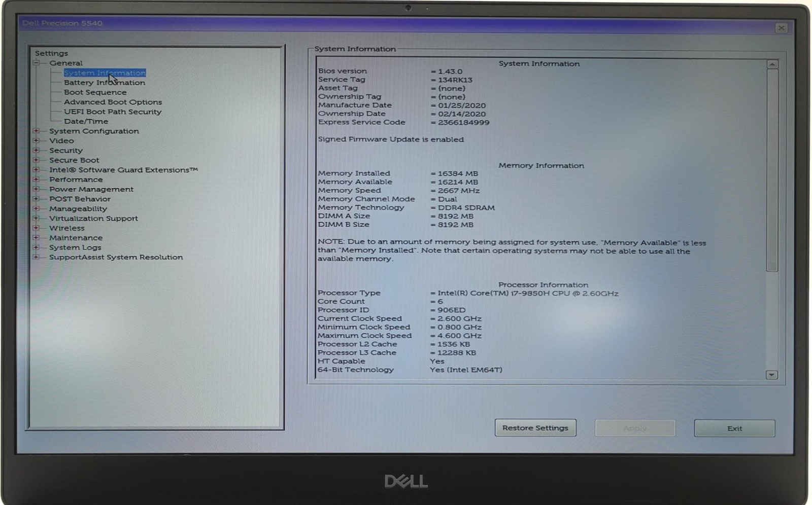Viewport: 812px width, 505px height.
Task: Click 64-Bit Technology Yes (Intel EM64T)
Action: click(x=466, y=370)
